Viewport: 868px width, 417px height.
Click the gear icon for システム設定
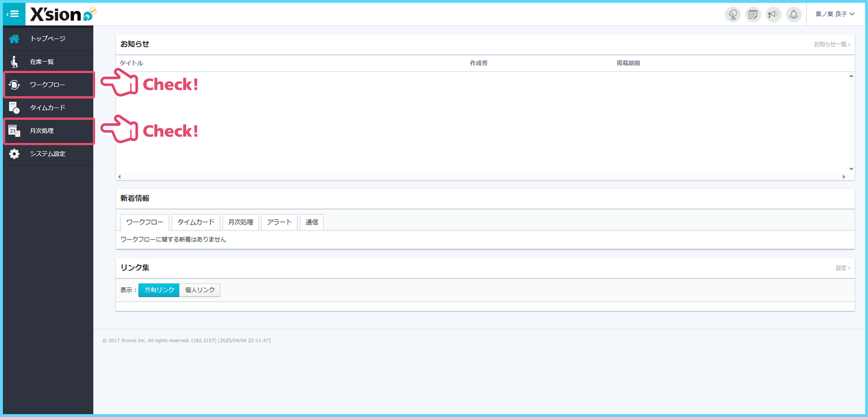pos(14,154)
